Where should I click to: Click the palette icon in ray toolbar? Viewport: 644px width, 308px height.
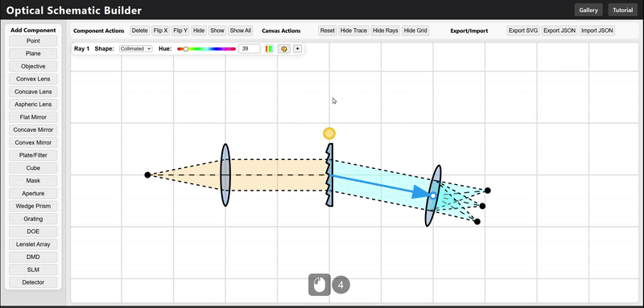click(x=284, y=49)
